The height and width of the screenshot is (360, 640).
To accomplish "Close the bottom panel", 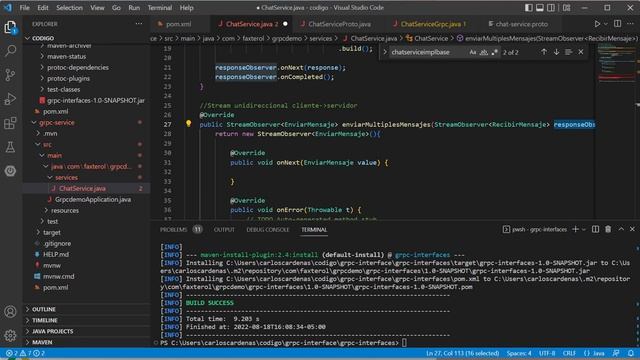I will (x=632, y=229).
